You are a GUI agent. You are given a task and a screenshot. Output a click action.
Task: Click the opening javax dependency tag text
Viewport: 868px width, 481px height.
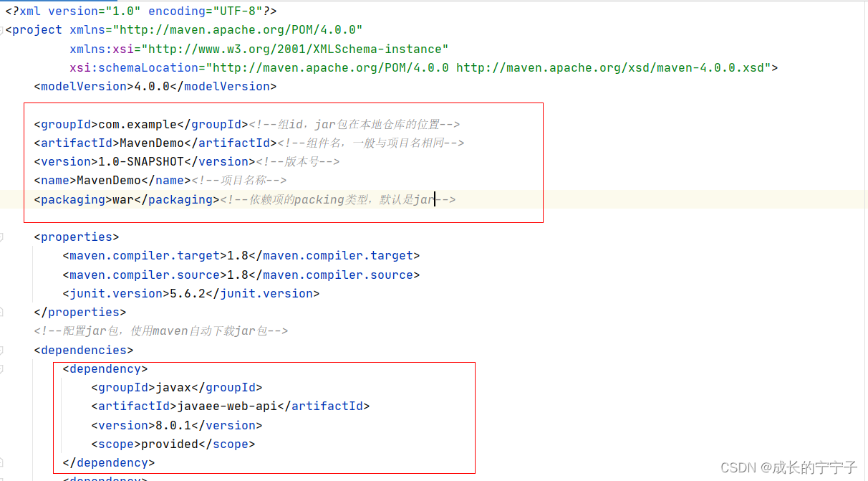point(105,368)
